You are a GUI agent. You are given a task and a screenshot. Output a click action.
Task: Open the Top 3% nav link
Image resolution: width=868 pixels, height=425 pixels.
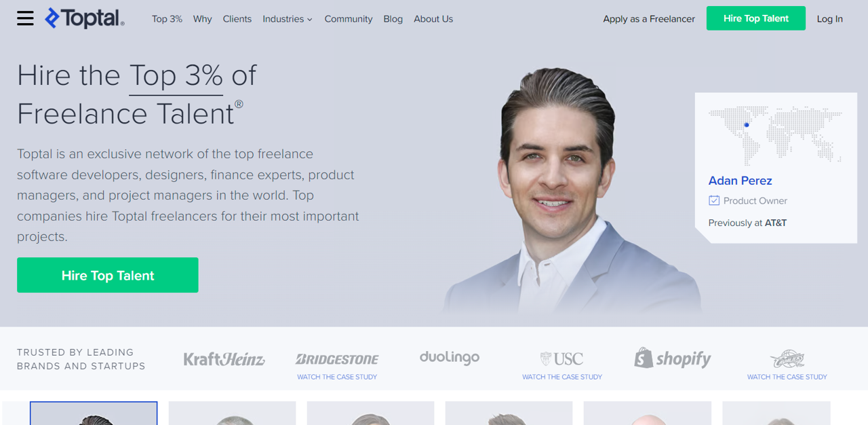tap(167, 19)
